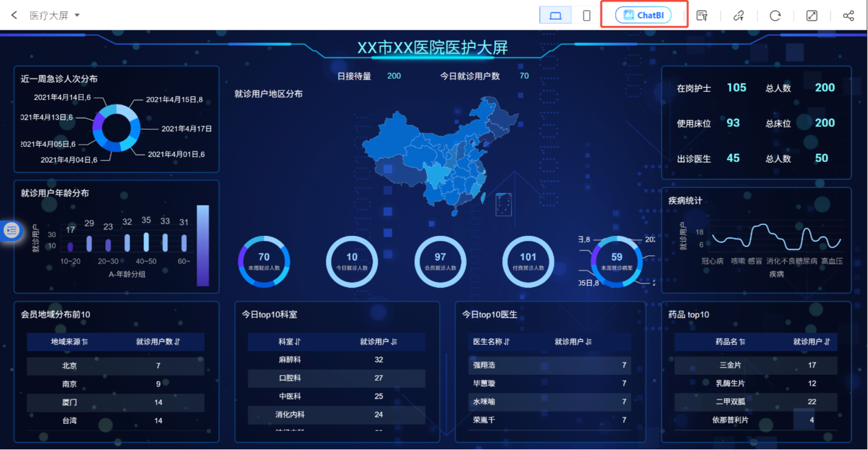
Task: Sort 就诊用户数 column in 会员地域 table
Action: tap(177, 342)
